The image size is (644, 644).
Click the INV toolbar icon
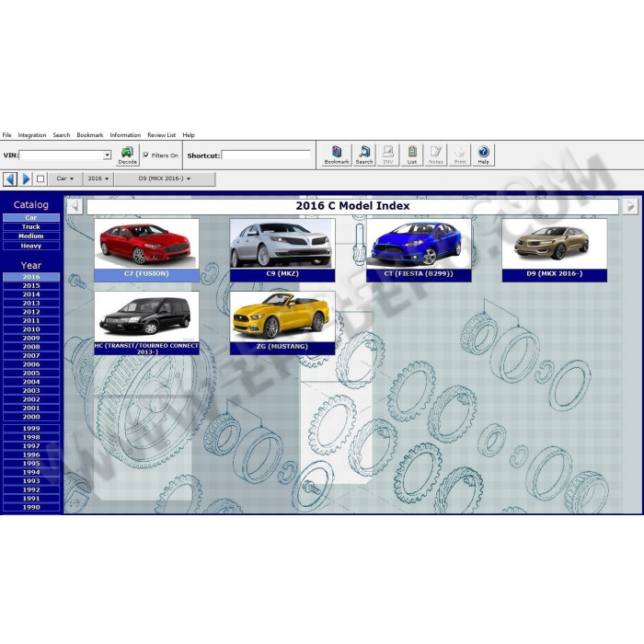pyautogui.click(x=387, y=155)
